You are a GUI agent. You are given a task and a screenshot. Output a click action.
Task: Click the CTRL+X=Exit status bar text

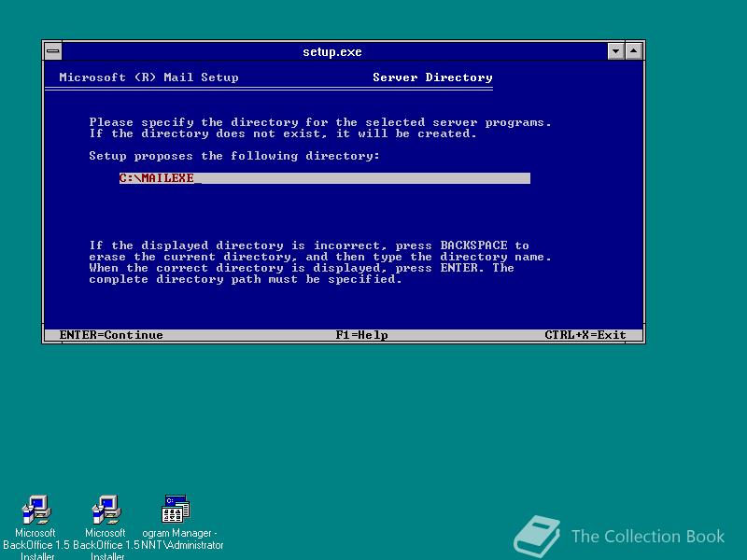click(585, 335)
